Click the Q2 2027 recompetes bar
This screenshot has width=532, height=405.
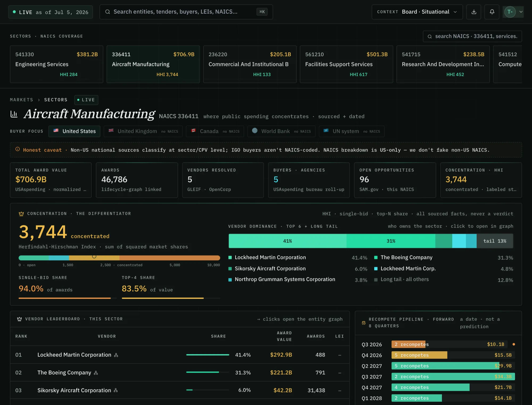[x=453, y=366]
